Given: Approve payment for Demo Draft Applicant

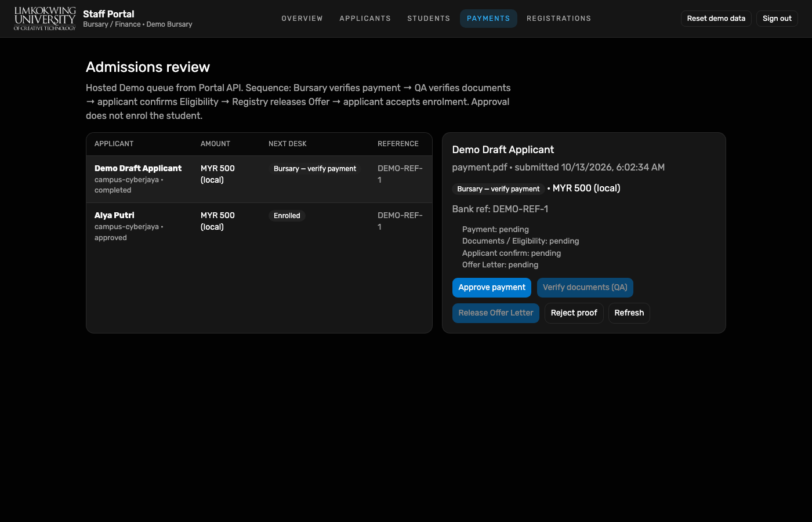Looking at the screenshot, I should 492,288.
